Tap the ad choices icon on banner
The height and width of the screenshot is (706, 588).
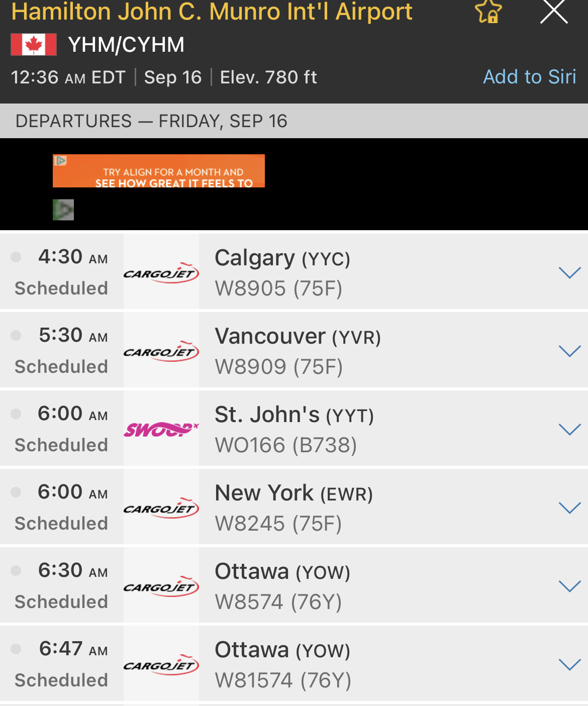tap(60, 161)
